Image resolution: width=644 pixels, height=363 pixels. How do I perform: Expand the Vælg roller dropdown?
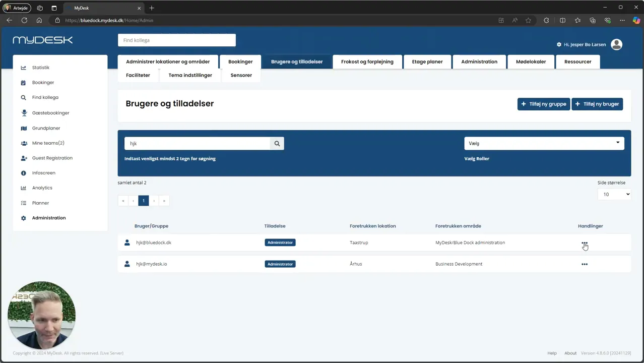544,143
